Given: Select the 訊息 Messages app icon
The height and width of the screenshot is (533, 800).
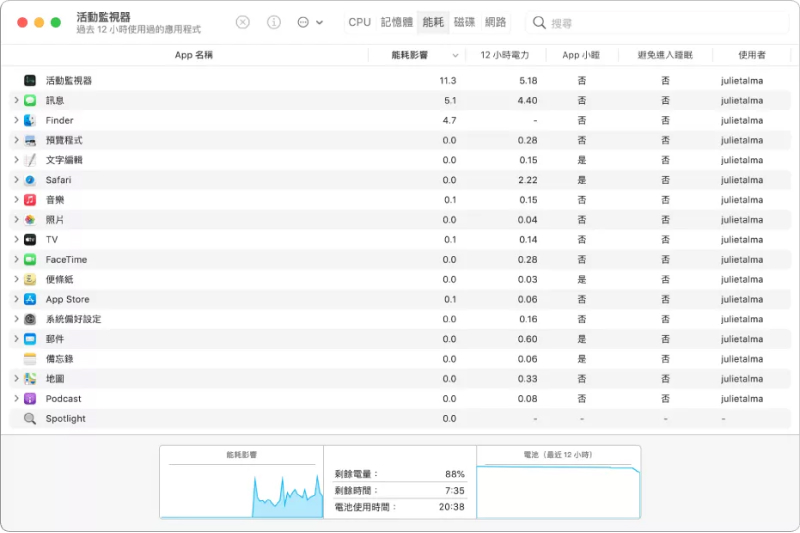Looking at the screenshot, I should click(x=30, y=100).
